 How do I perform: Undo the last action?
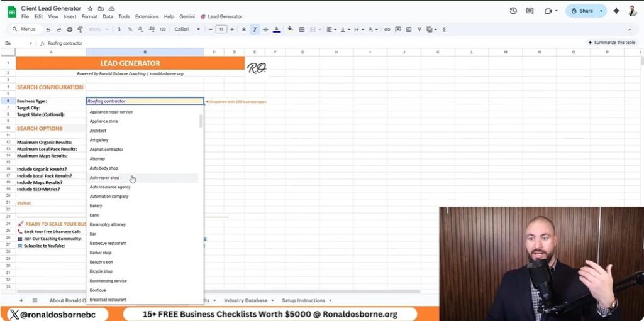point(48,30)
